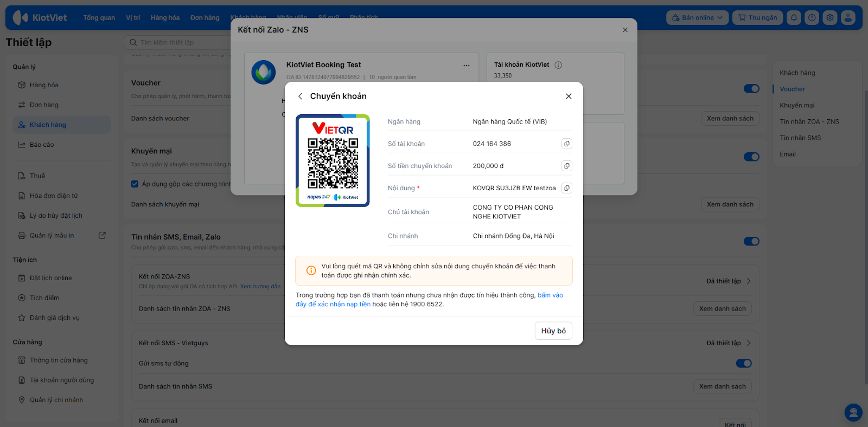
Task: Select Thông tin cửa hàng in sidebar
Action: click(62, 360)
